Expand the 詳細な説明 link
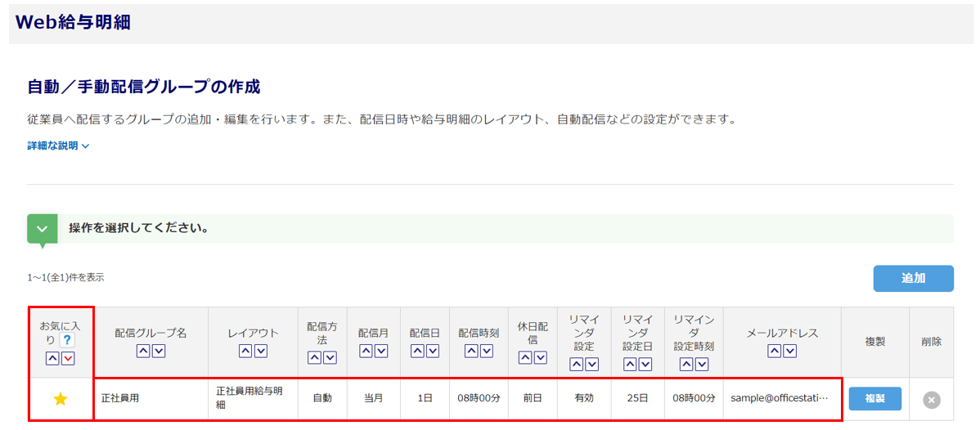This screenshot has height=430, width=980. 59,146
